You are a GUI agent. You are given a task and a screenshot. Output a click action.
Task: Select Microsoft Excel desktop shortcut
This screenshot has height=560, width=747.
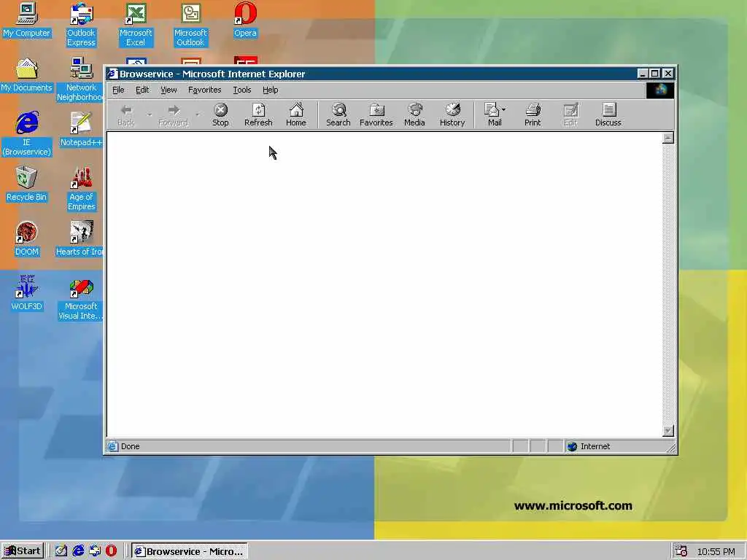click(136, 26)
